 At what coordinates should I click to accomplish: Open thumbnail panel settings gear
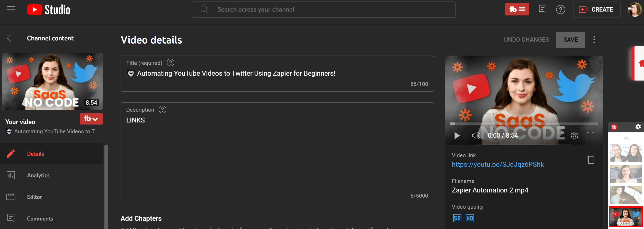coord(638,127)
